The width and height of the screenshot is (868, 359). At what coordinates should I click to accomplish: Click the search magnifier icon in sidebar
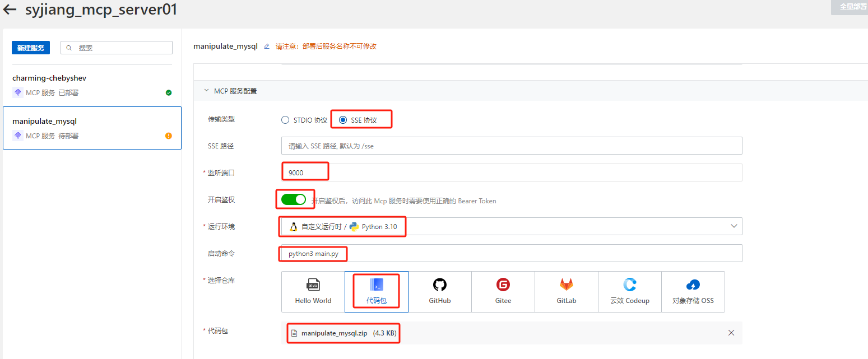click(69, 48)
